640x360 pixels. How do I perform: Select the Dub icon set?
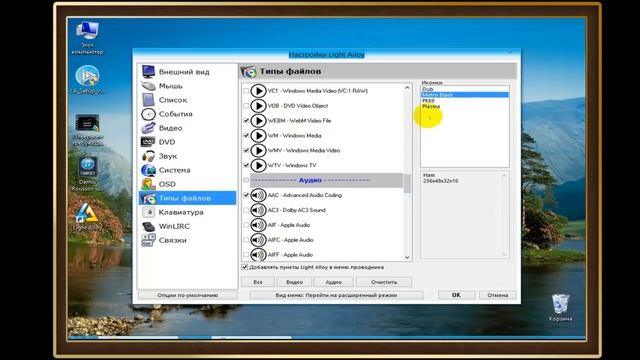click(464, 89)
